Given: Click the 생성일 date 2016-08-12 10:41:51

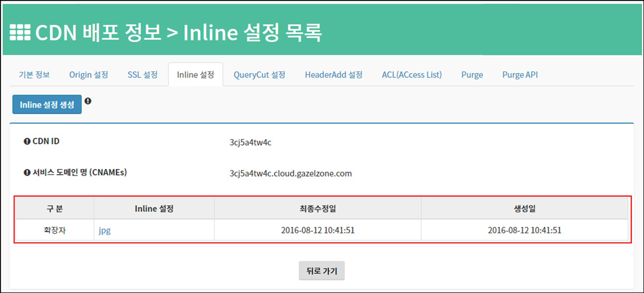Looking at the screenshot, I should pyautogui.click(x=525, y=230).
